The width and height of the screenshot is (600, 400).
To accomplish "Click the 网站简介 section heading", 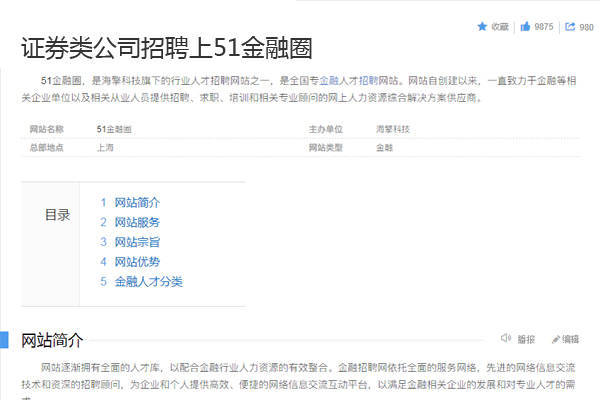I will point(52,340).
